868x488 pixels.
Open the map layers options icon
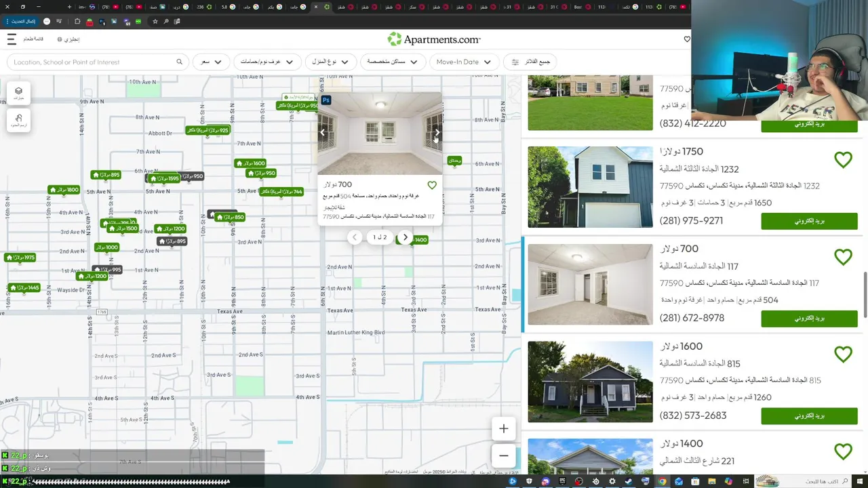[18, 93]
